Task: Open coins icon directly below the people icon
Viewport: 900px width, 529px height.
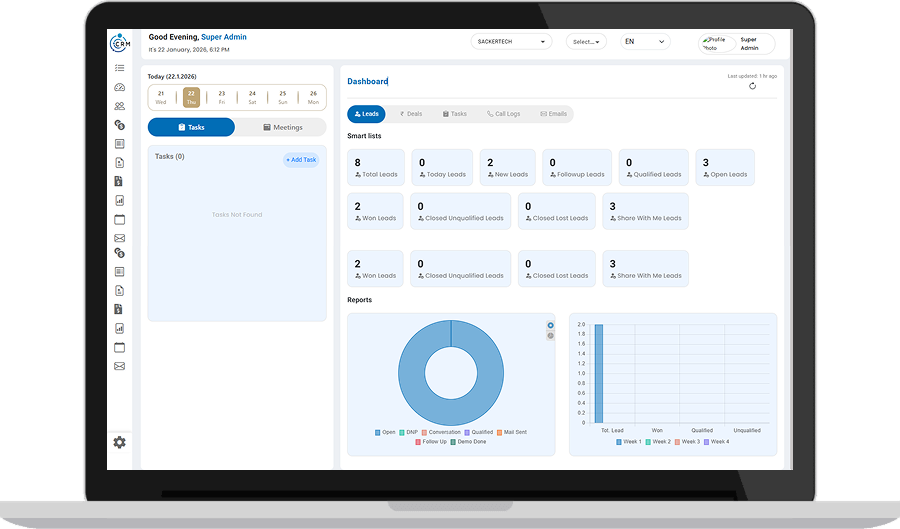Action: pyautogui.click(x=119, y=125)
